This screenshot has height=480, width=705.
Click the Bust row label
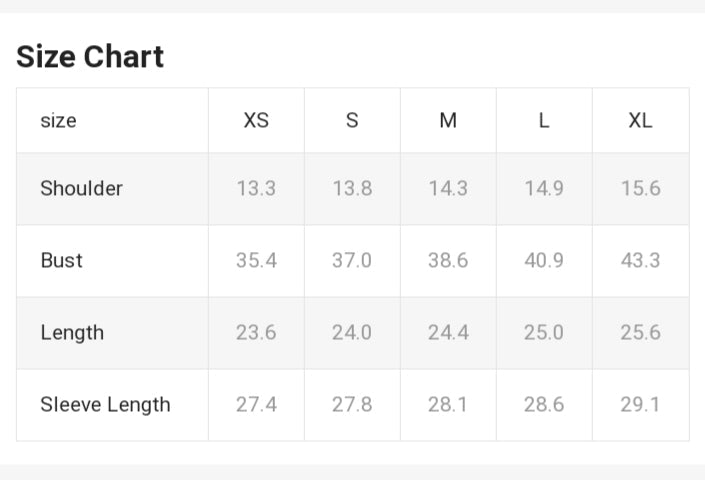61,260
